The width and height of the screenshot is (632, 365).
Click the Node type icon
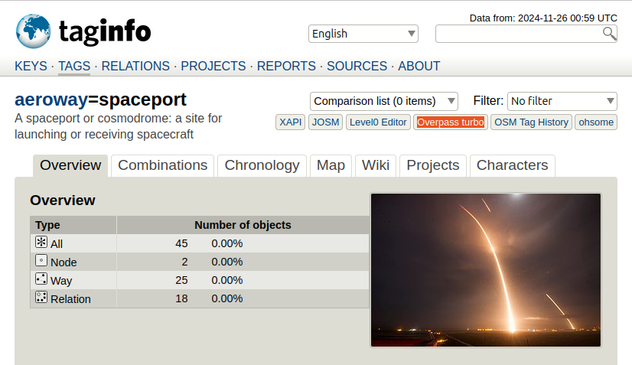pyautogui.click(x=41, y=261)
